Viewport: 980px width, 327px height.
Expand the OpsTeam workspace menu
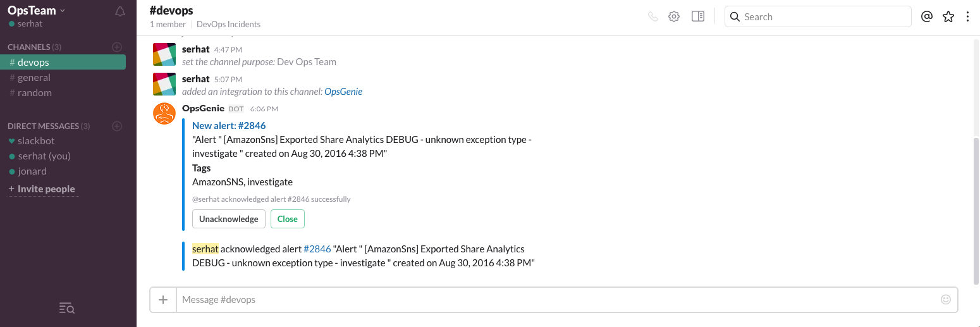(37, 11)
